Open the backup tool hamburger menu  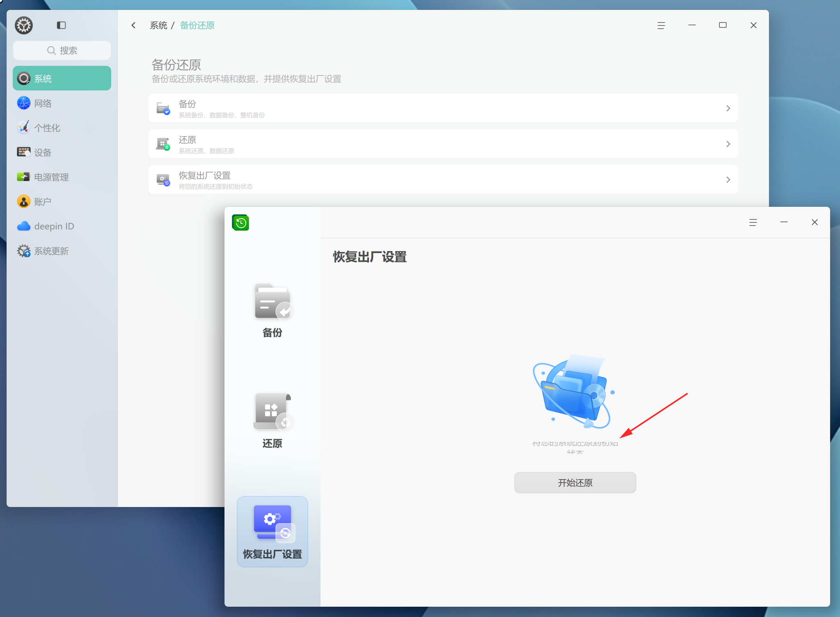pos(753,222)
